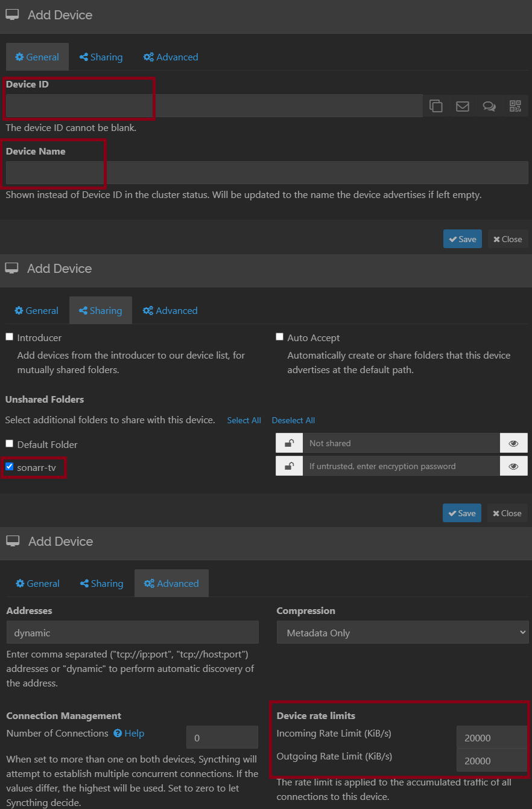Uncheck the sonarr-tv folder checkbox
The image size is (532, 809).
click(x=9, y=467)
